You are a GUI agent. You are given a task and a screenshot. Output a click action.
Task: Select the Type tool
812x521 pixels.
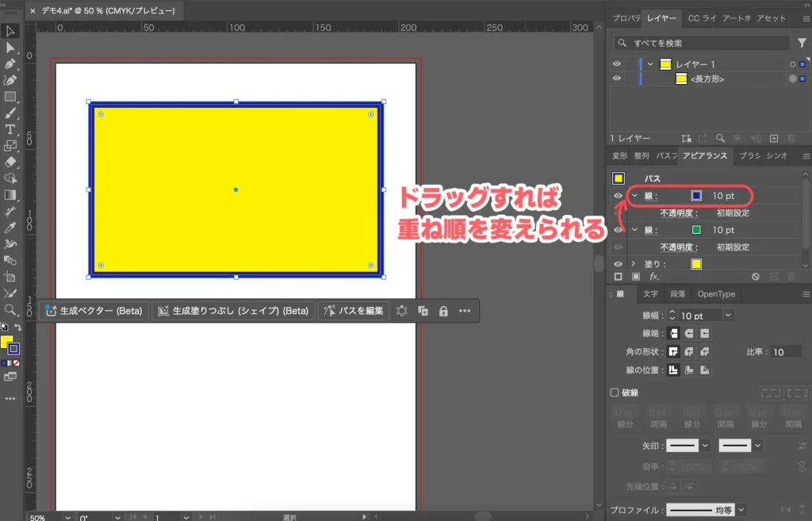[10, 128]
